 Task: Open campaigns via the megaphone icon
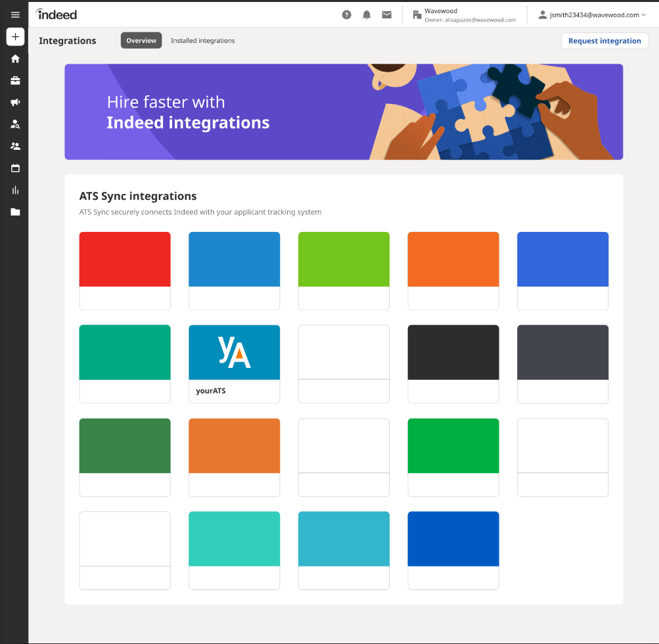pos(15,102)
